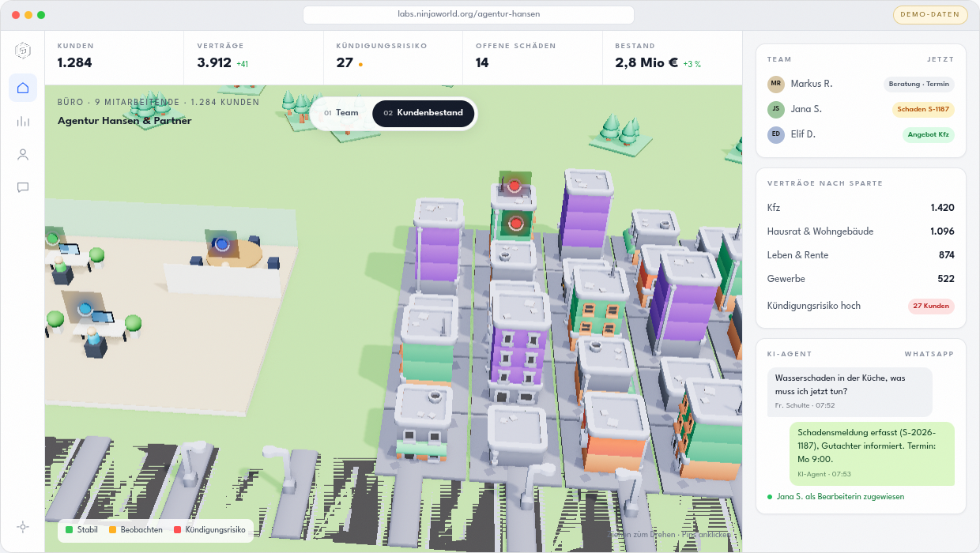The image size is (980, 553).
Task: Click the red Kündigungsrisiko legend swatch
Action: (x=178, y=529)
